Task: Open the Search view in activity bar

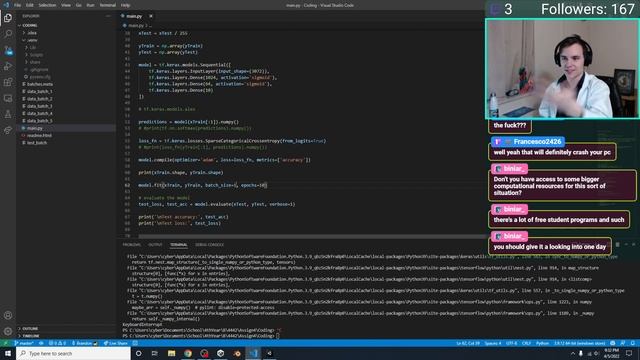Action: 8,34
